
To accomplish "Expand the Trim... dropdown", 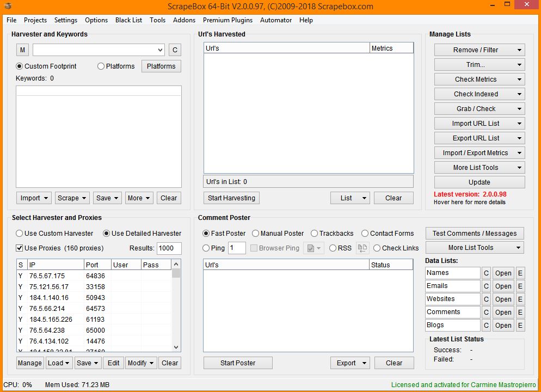I will (x=479, y=65).
